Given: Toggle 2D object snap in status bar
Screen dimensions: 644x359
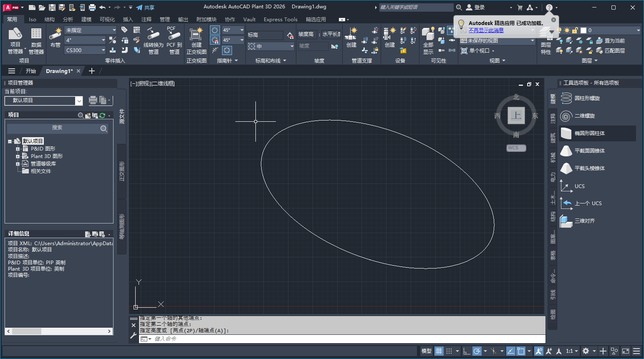Looking at the screenshot, I should (521, 351).
